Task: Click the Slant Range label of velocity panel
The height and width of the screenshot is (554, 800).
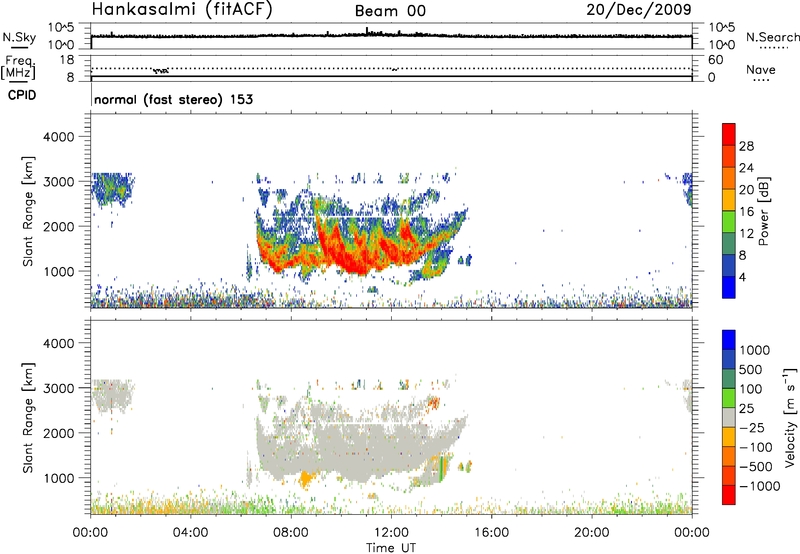Action: [x=28, y=418]
